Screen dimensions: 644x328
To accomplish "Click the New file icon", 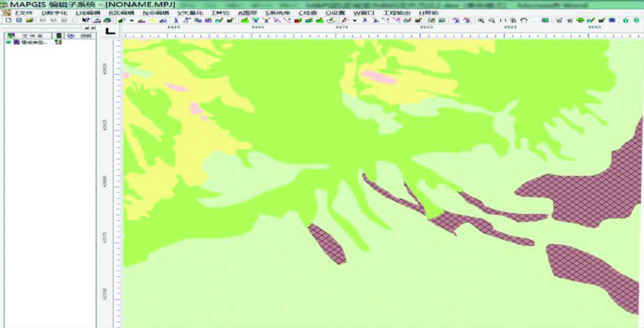I will pos(8,20).
